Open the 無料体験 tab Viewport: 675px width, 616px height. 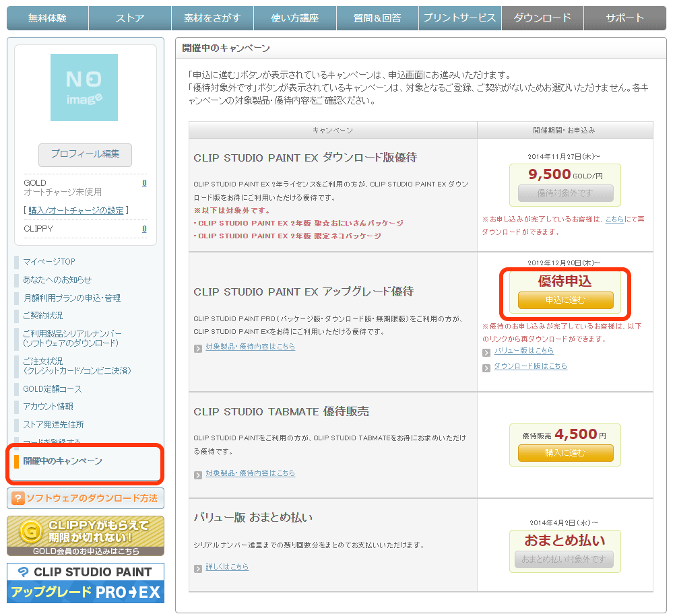point(47,18)
